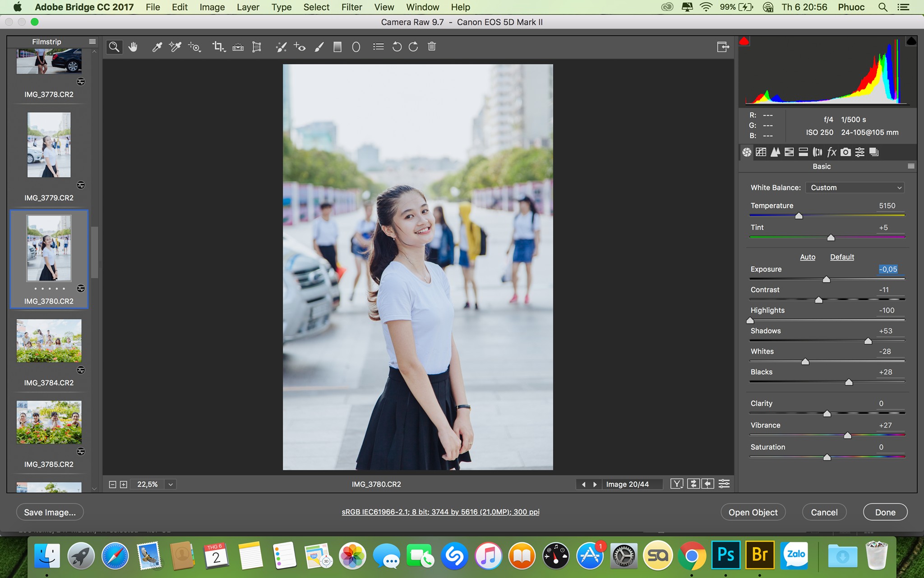Toggle highlight clipping warning in histogram
The height and width of the screenshot is (578, 924).
click(x=911, y=42)
